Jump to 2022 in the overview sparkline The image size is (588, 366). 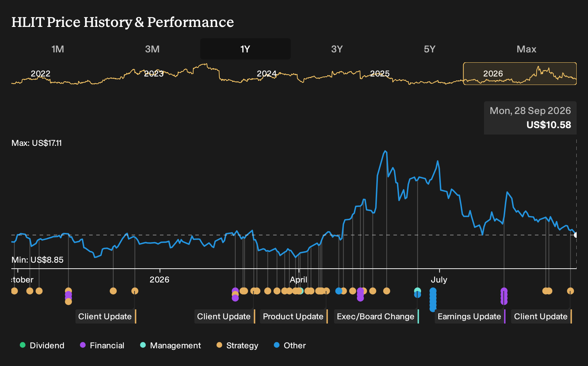tap(40, 74)
